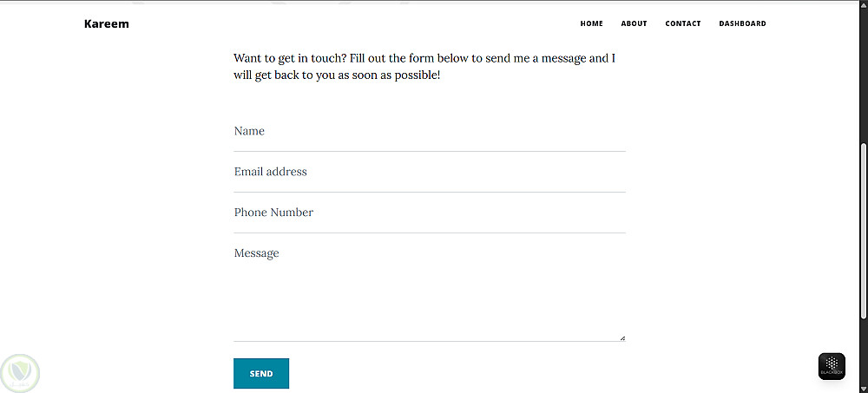868x393 pixels.
Task: Click the Kareem site brand link
Action: point(106,23)
